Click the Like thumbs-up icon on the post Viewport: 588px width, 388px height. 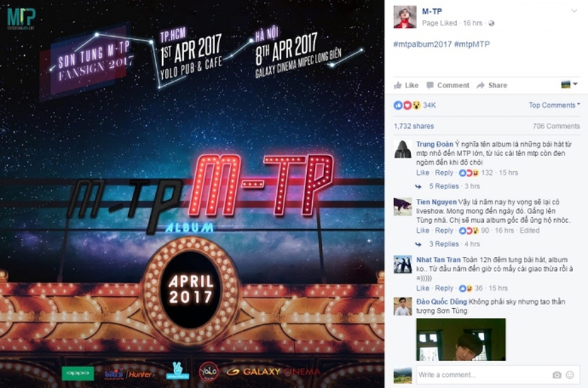point(398,85)
